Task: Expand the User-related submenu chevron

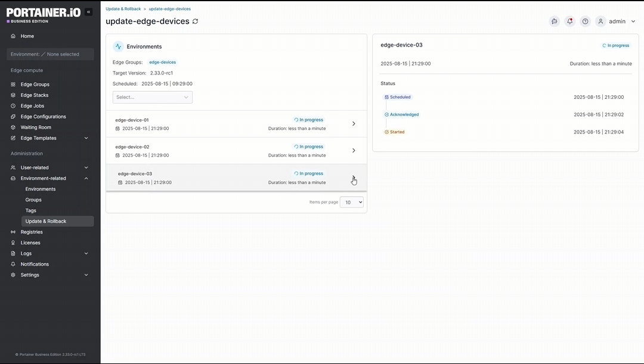Action: [x=86, y=167]
